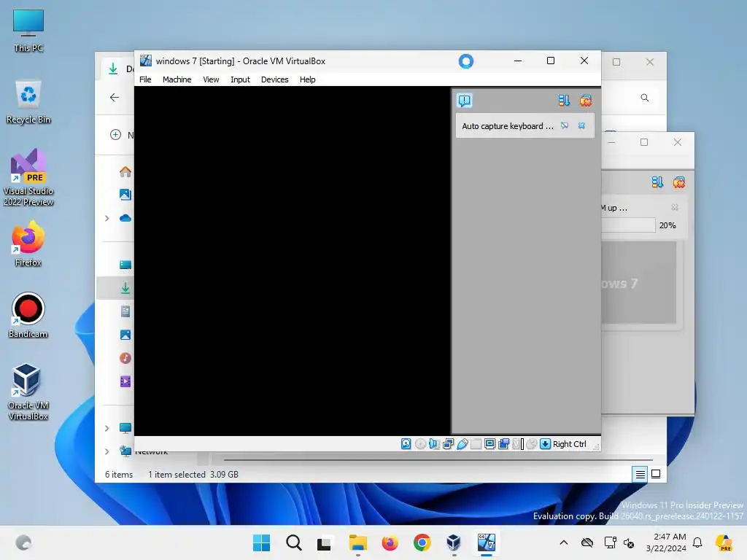This screenshot has width=747, height=560.
Task: Click the optical disc status bar icon
Action: click(420, 444)
